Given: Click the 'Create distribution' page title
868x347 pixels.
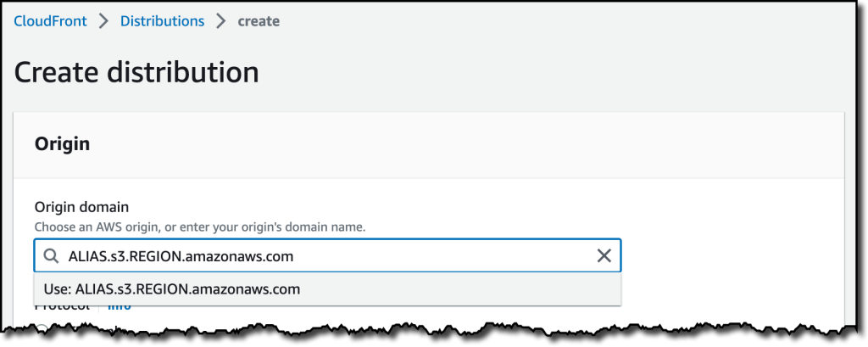Looking at the screenshot, I should 136,73.
